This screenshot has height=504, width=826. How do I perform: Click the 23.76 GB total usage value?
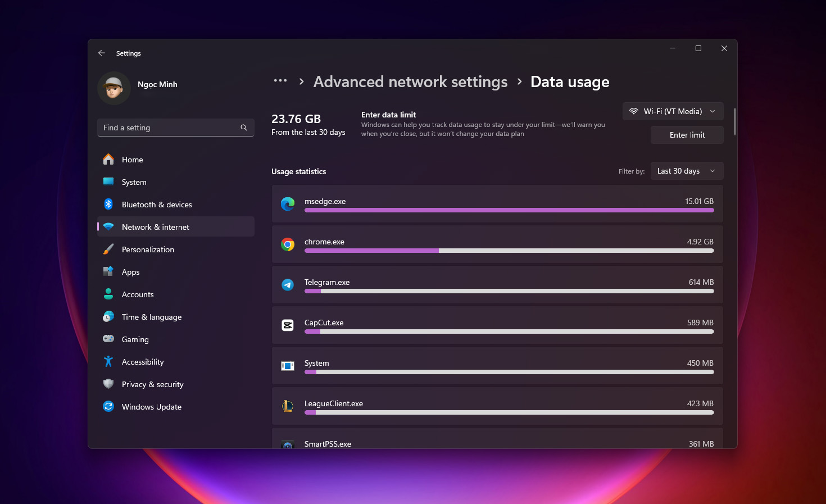coord(296,119)
